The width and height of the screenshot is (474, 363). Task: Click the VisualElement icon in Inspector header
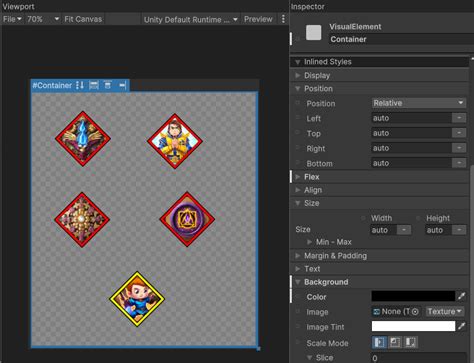point(314,33)
